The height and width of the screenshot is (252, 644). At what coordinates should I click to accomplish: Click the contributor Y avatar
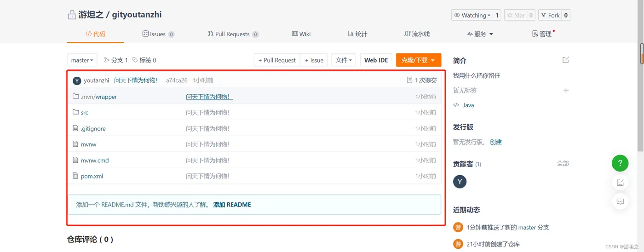[460, 182]
